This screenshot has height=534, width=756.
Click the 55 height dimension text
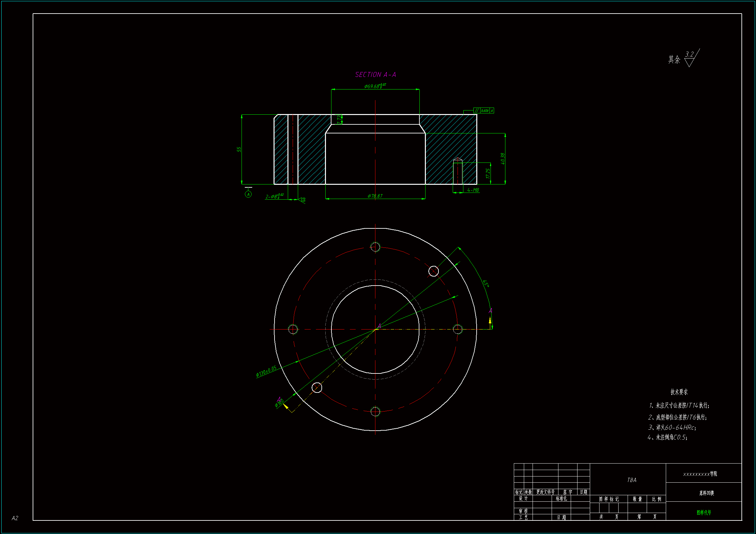(239, 149)
